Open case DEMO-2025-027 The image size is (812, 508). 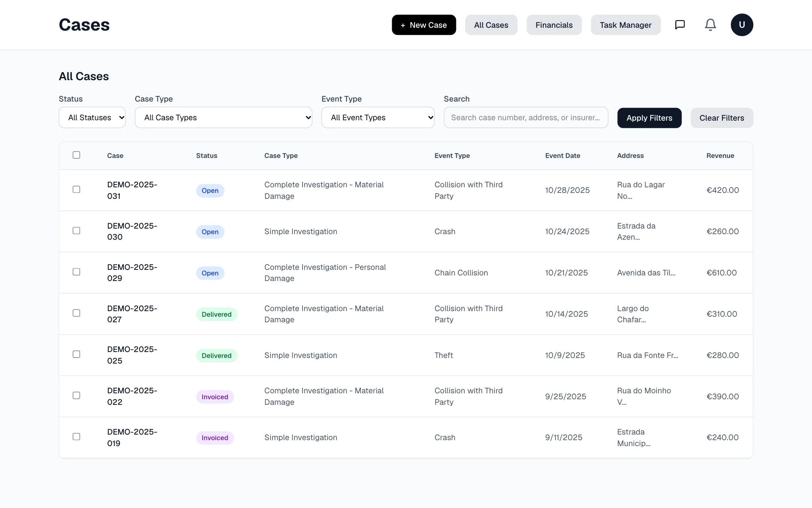coord(132,314)
